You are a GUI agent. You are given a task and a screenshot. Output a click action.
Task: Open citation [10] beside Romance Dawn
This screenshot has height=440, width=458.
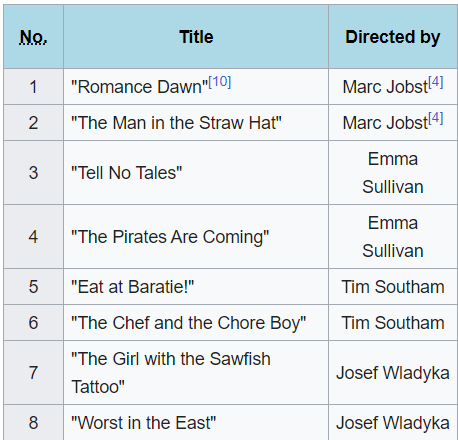point(219,82)
